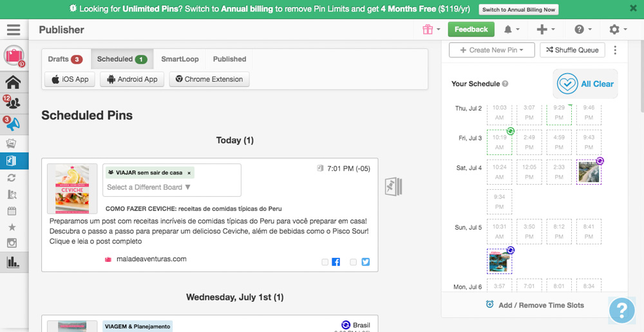Switch to the Drafts tab

point(65,59)
